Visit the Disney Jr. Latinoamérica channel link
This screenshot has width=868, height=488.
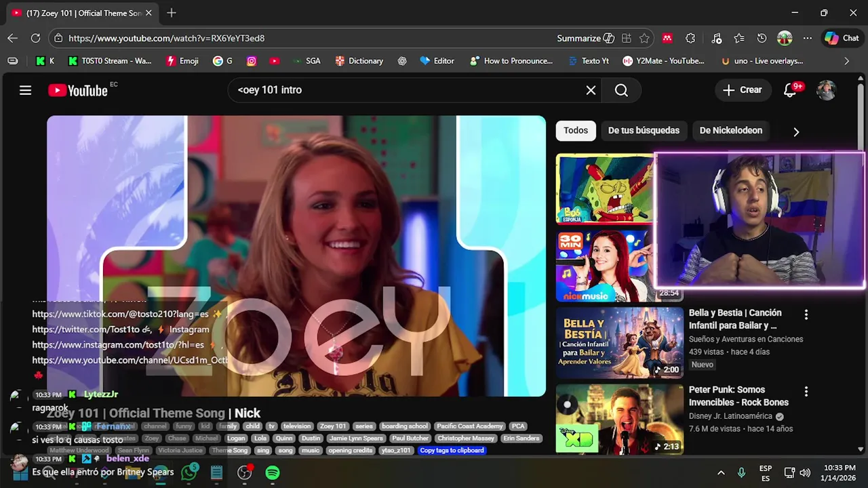[730, 416]
